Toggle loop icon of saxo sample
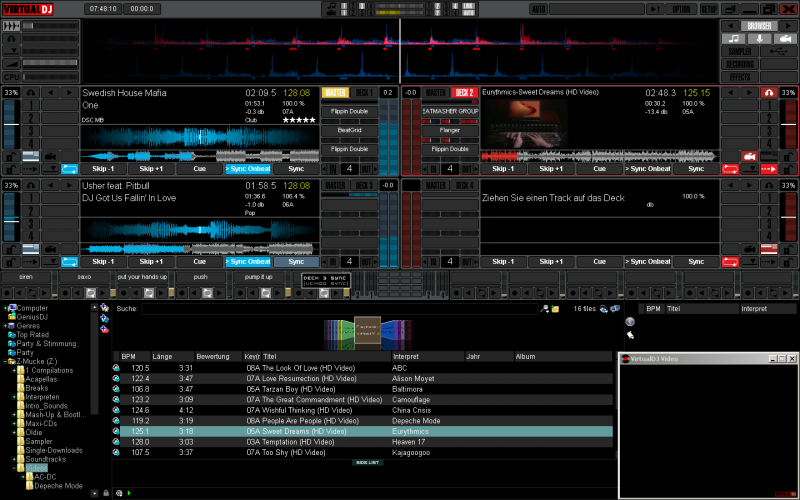This screenshot has width=800, height=500. coord(90,293)
